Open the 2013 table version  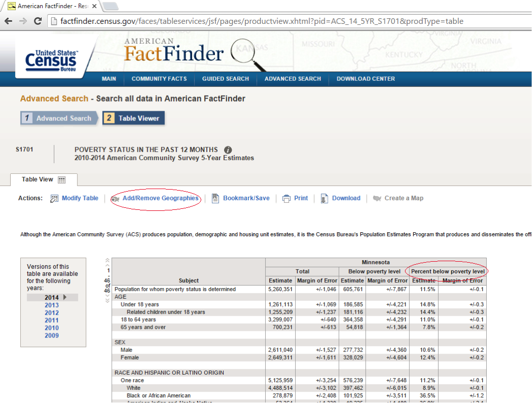click(51, 305)
